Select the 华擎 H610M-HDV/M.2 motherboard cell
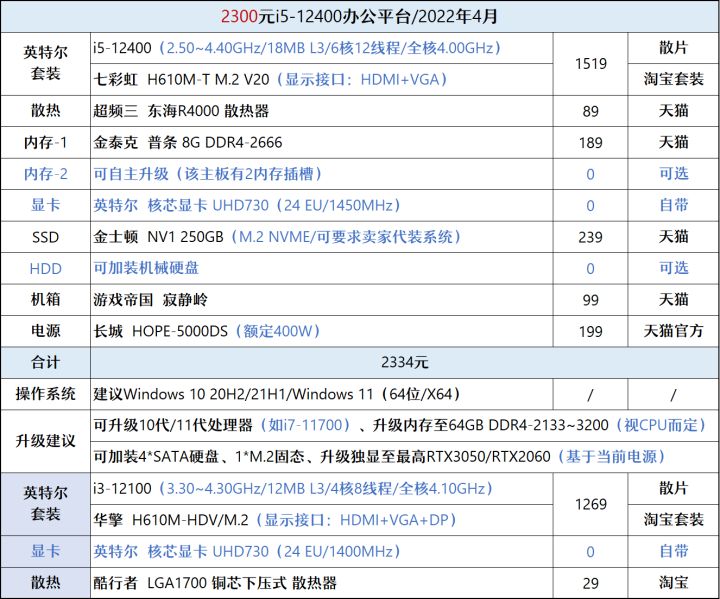This screenshot has width=720, height=599. click(x=321, y=520)
